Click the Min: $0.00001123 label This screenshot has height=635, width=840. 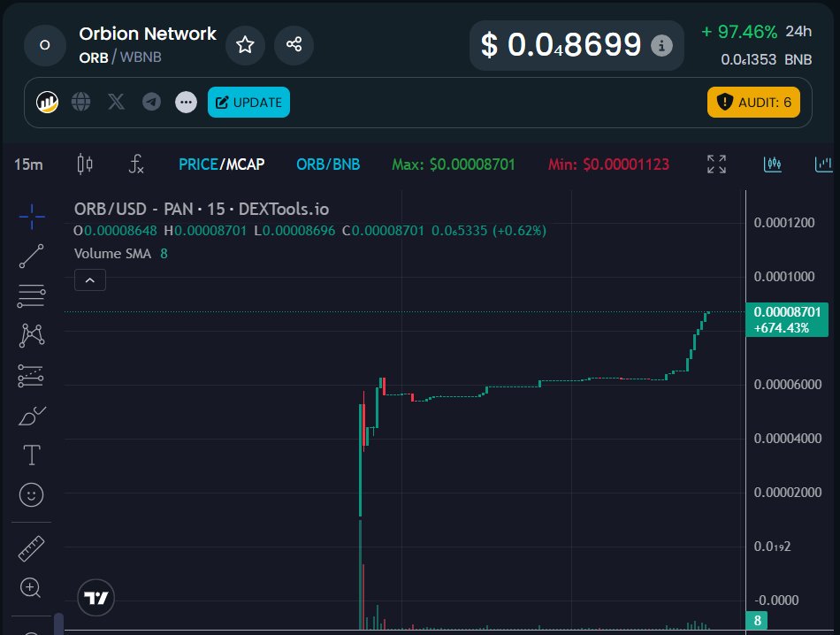(608, 164)
